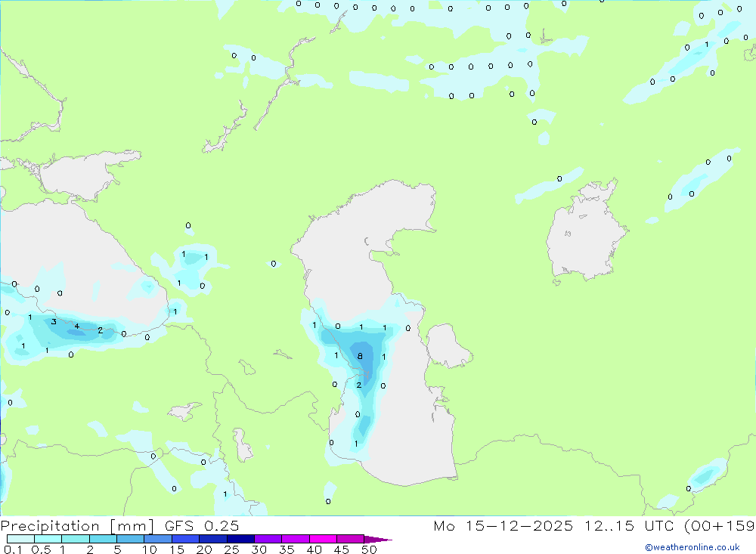Click the '12..15 UTC' time label
This screenshot has width=756, height=554.
coord(630,526)
